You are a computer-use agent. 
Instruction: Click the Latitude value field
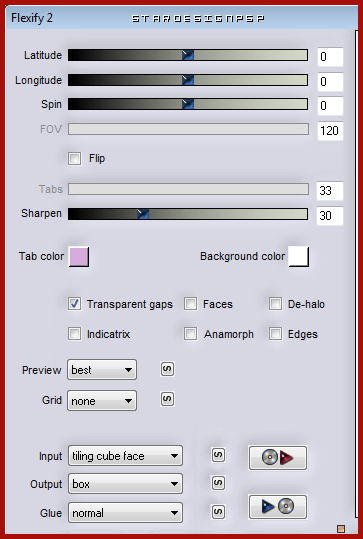pyautogui.click(x=330, y=57)
